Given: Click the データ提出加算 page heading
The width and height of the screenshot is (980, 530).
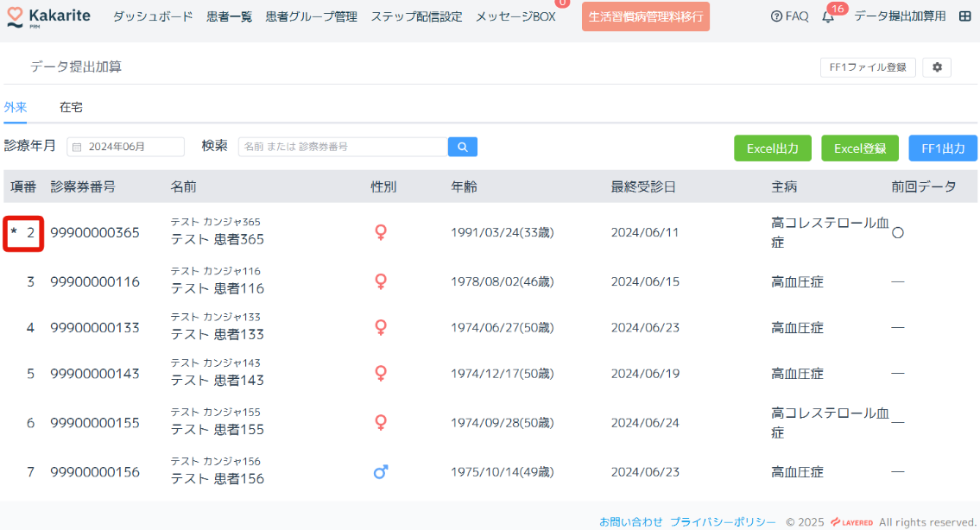Looking at the screenshot, I should pos(76,66).
